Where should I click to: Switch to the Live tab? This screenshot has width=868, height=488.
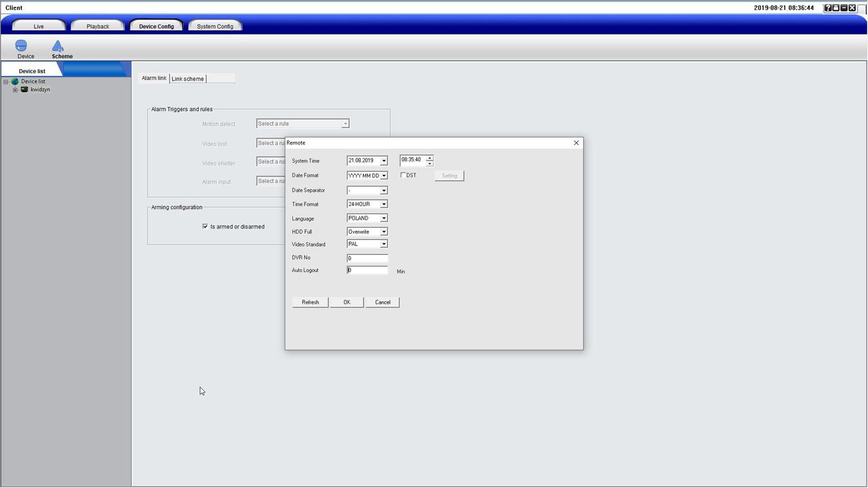tap(39, 26)
